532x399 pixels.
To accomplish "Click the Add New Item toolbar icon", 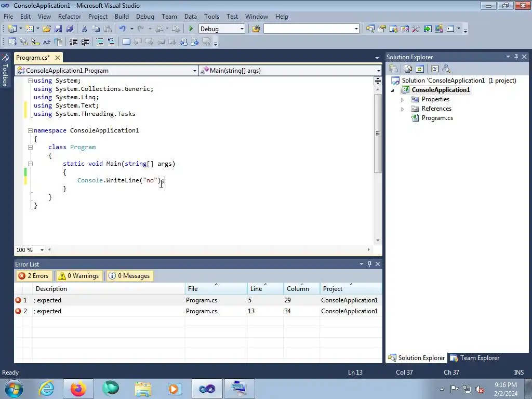I will (x=30, y=29).
